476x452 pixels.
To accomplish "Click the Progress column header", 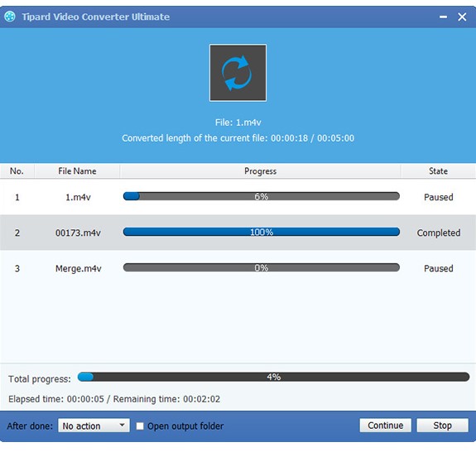I will point(260,171).
